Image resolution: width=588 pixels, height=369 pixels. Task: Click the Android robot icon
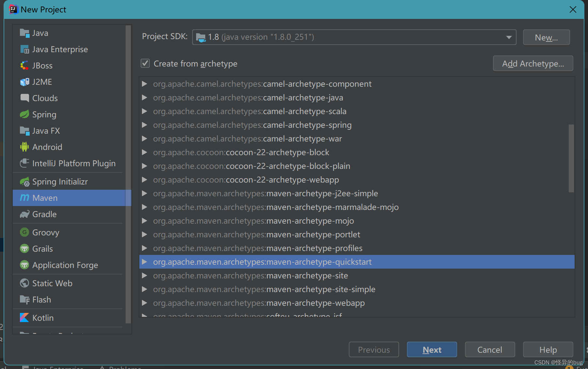click(24, 147)
